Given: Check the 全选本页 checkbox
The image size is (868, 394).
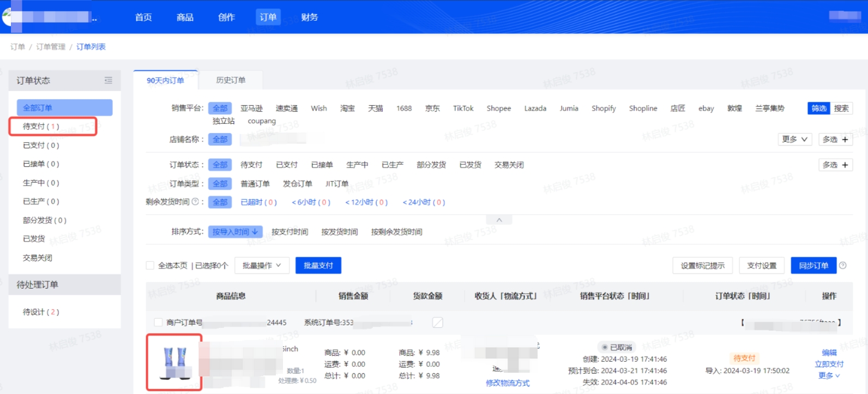Looking at the screenshot, I should (150, 266).
